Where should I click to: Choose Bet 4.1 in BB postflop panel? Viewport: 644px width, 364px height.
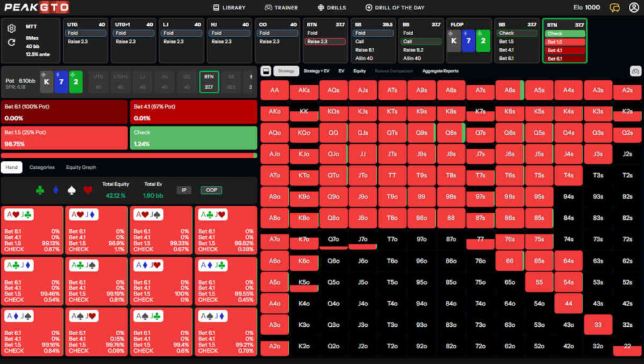point(517,50)
